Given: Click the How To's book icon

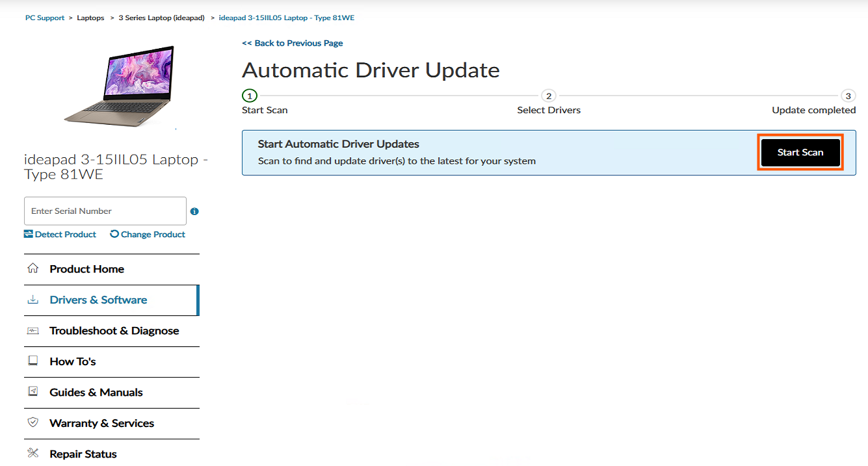Looking at the screenshot, I should tap(33, 361).
